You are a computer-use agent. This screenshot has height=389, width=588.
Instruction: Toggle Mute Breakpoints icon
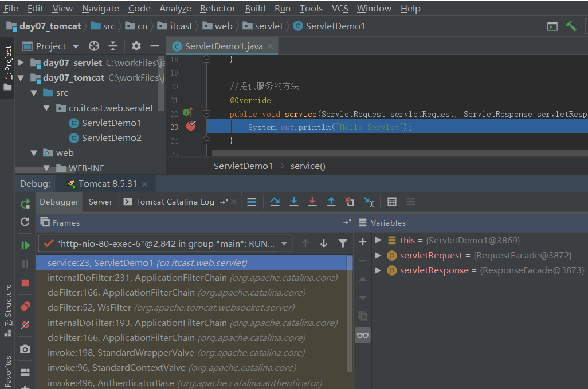25,324
